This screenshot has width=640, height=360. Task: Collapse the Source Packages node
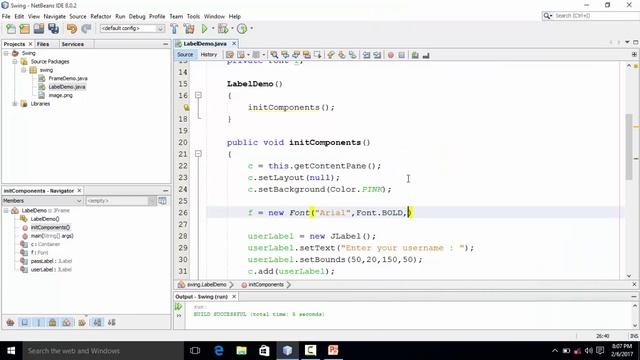click(15, 62)
